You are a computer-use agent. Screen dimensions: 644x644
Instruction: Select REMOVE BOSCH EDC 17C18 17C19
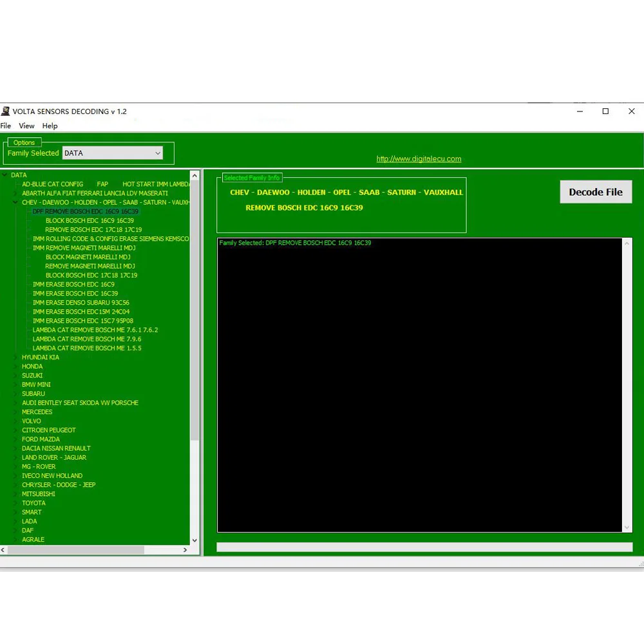point(93,230)
